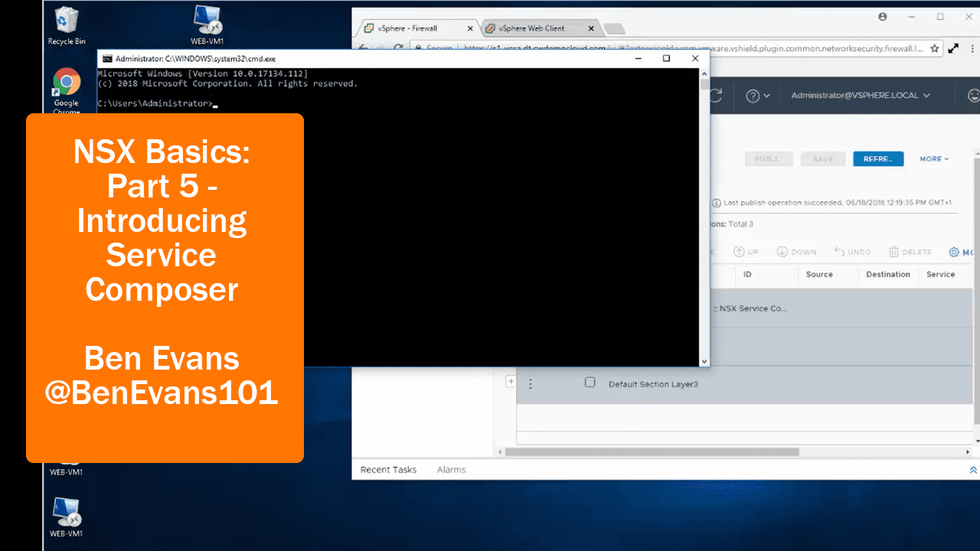Click the smiley feedback icon
The image size is (980, 551).
coord(974,96)
